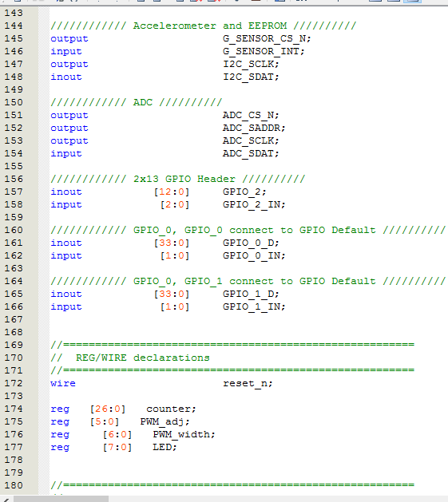Screen dimensions: 448x502
Task: Click the 'GPIO_0, GPIO_0 connect to GPIO Default' comment
Action: click(x=248, y=230)
